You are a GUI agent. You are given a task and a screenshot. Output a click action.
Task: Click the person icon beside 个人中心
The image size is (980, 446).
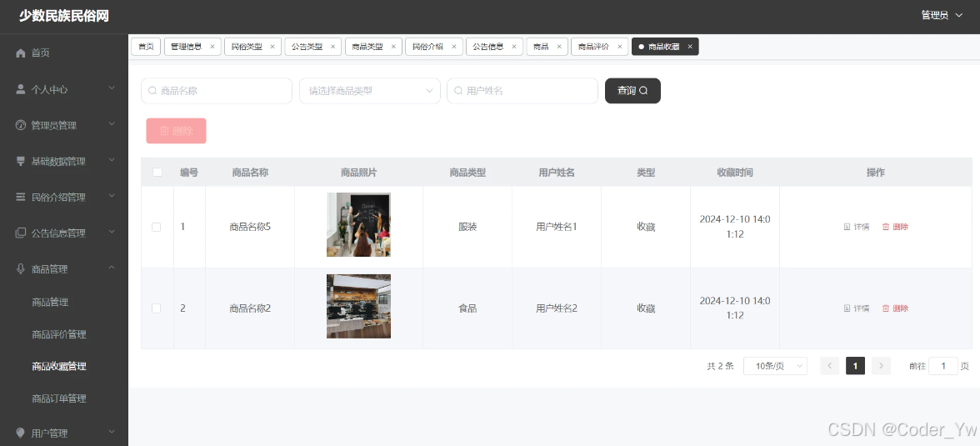click(21, 89)
